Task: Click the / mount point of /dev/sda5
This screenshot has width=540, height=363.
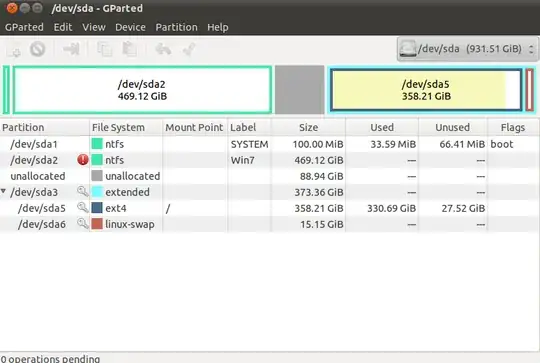Action: pyautogui.click(x=168, y=208)
